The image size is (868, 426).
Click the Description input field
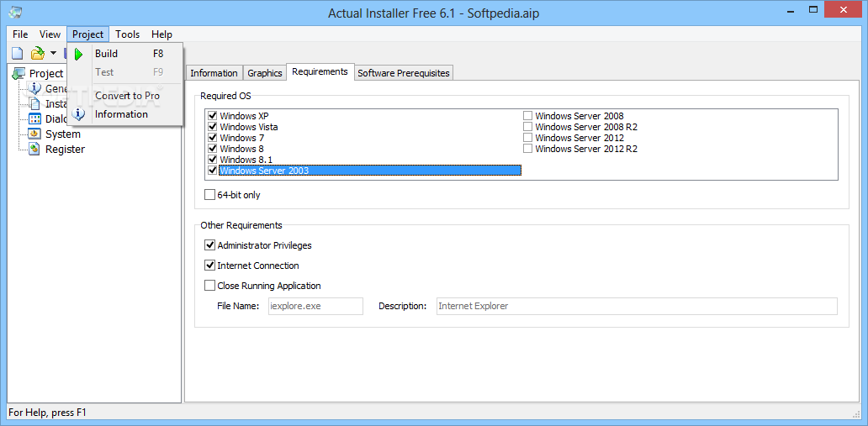pyautogui.click(x=637, y=306)
